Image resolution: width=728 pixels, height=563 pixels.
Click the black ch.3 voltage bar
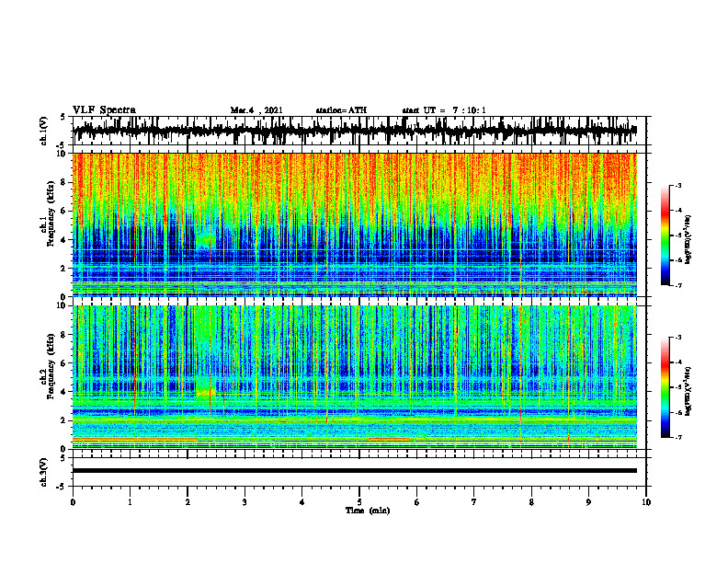(355, 471)
